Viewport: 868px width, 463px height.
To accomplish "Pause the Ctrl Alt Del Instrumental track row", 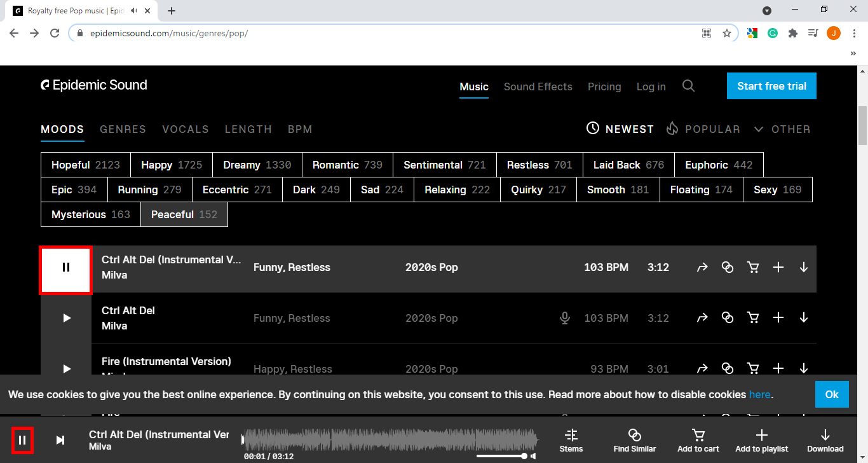I will [66, 268].
